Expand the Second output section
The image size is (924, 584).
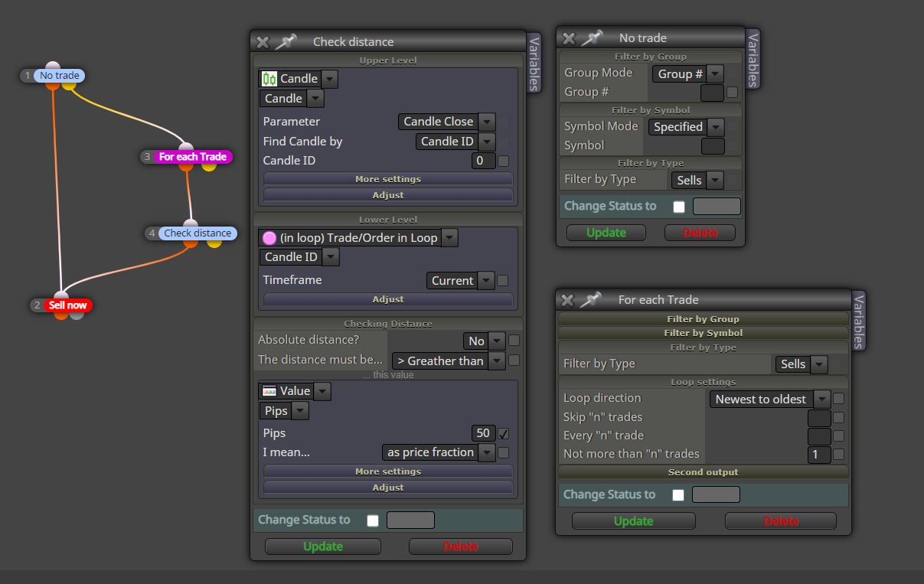pyautogui.click(x=704, y=472)
